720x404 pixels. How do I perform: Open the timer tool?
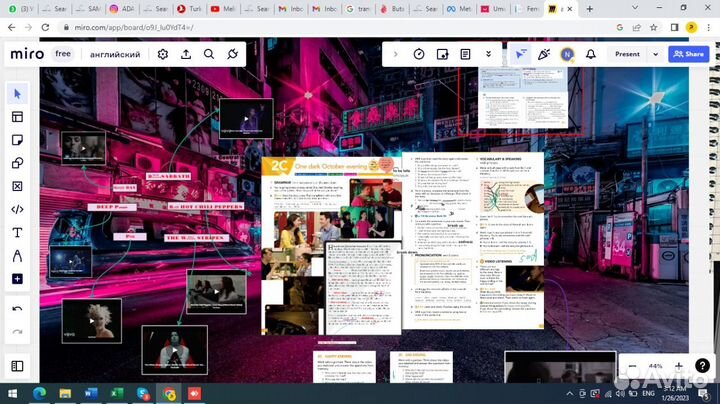(x=419, y=54)
